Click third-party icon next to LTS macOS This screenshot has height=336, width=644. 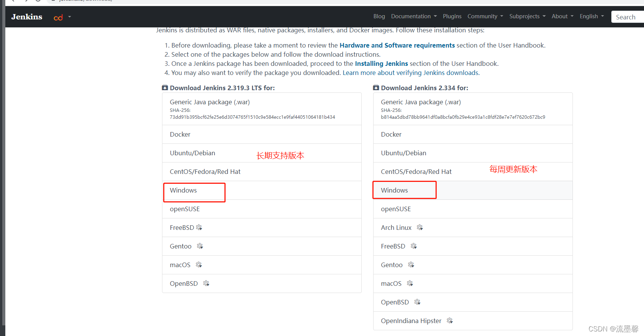pos(199,265)
